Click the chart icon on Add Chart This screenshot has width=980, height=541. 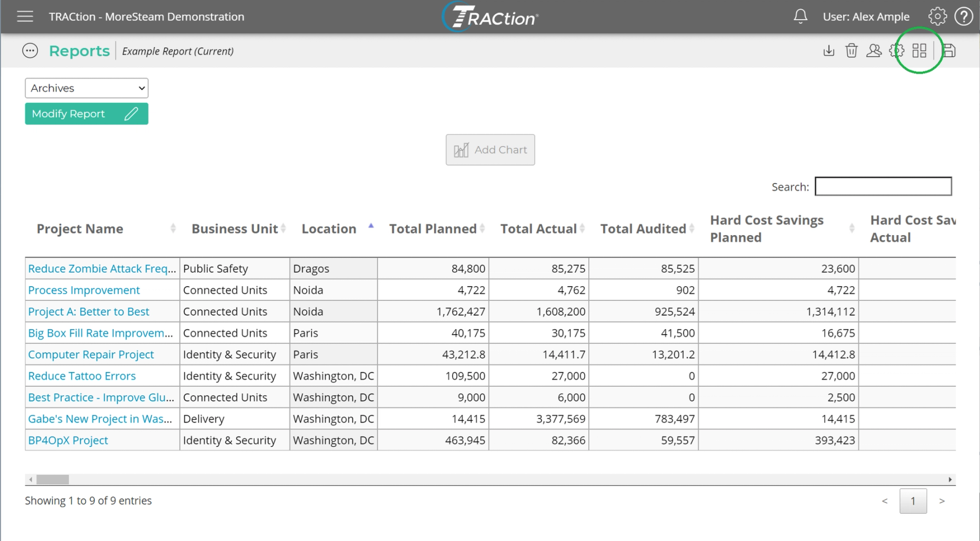pos(461,150)
